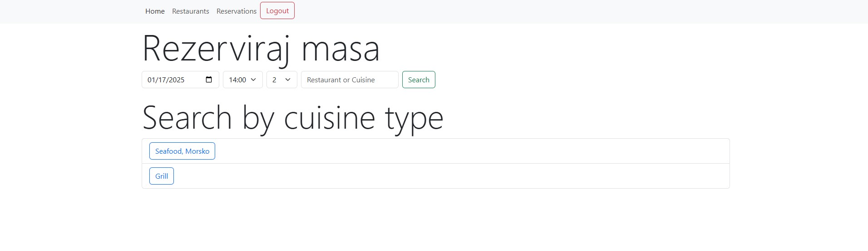868x251 pixels.
Task: Go to the Home nav item
Action: tap(155, 11)
